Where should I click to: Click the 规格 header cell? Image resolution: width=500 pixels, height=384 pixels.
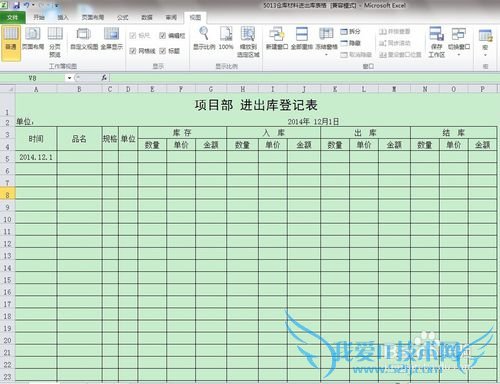pyautogui.click(x=110, y=139)
